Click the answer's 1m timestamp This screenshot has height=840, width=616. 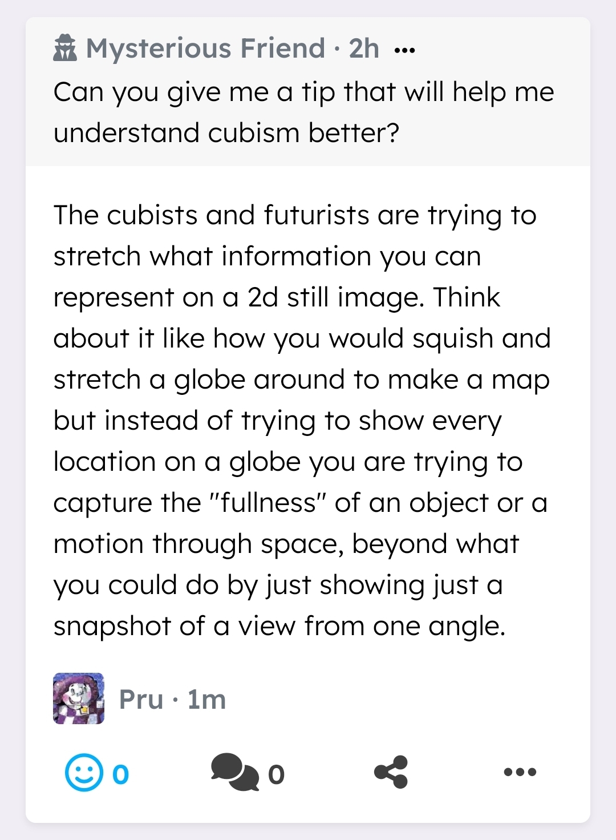pyautogui.click(x=206, y=700)
